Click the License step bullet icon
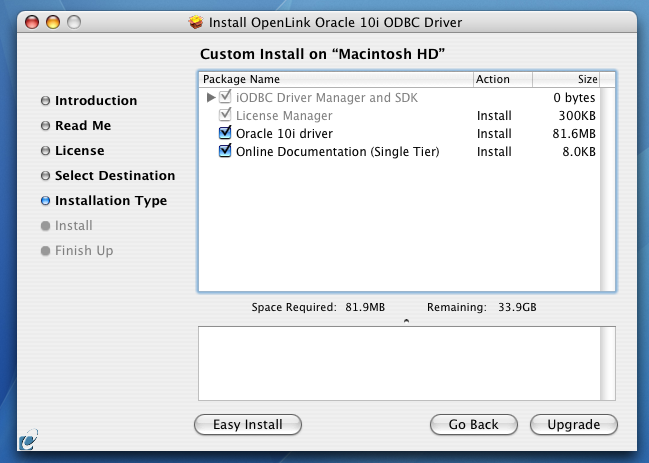 (x=46, y=151)
